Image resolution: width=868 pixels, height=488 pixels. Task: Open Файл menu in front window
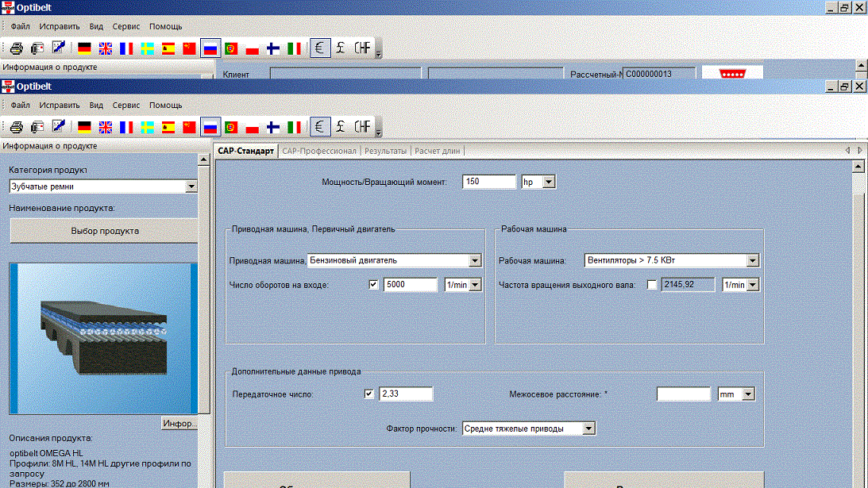pos(21,105)
